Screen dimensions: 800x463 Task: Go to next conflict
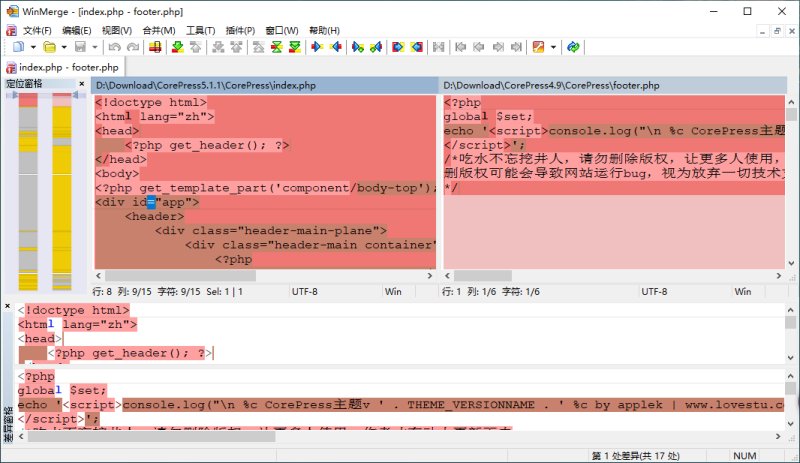click(218, 47)
